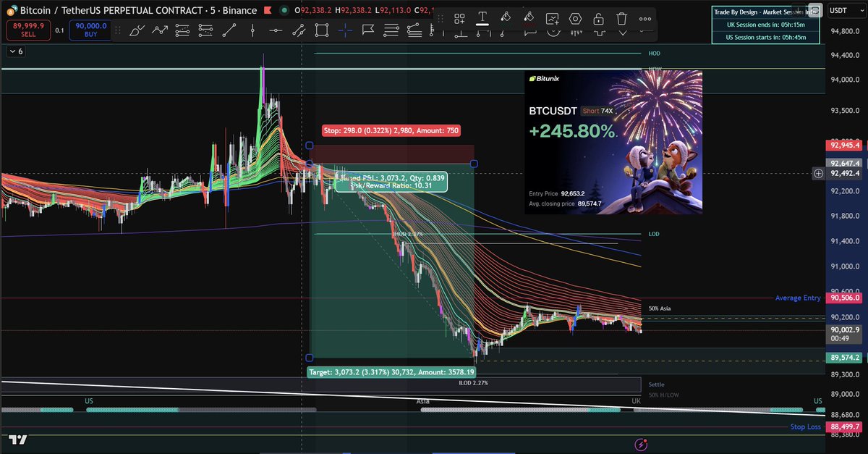Select the horizontal line drawing tool
The image size is (868, 454).
(276, 30)
